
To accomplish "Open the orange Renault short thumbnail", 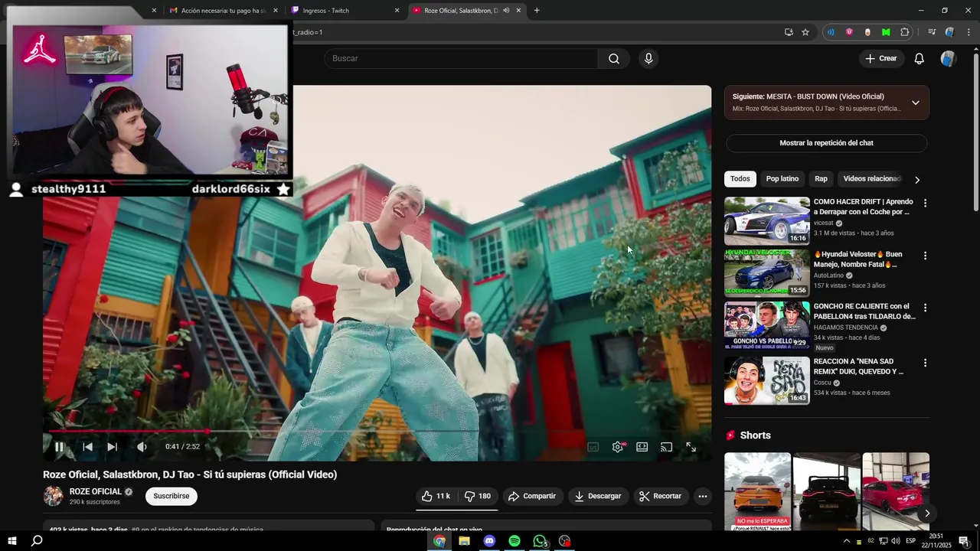I will pyautogui.click(x=758, y=491).
